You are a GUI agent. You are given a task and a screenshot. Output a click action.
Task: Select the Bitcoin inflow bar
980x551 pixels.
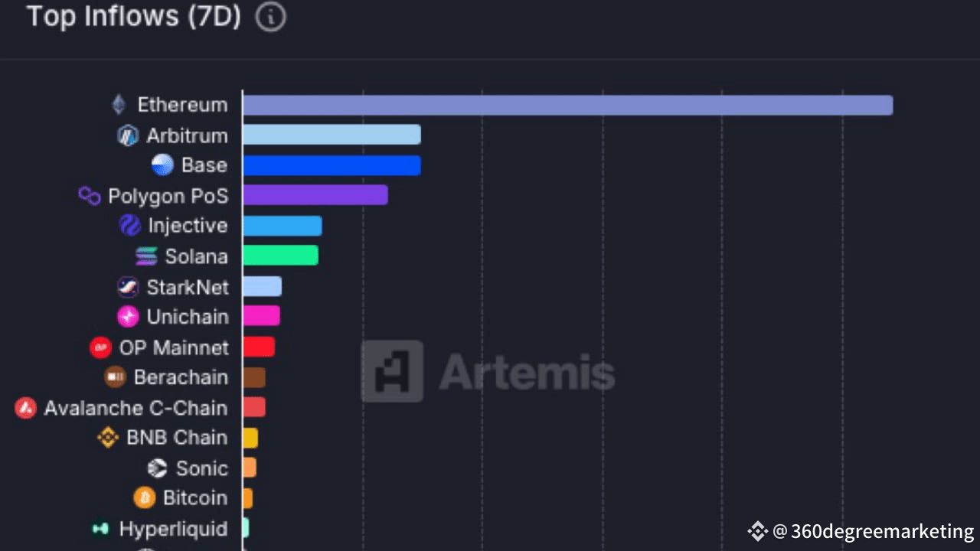(x=248, y=498)
